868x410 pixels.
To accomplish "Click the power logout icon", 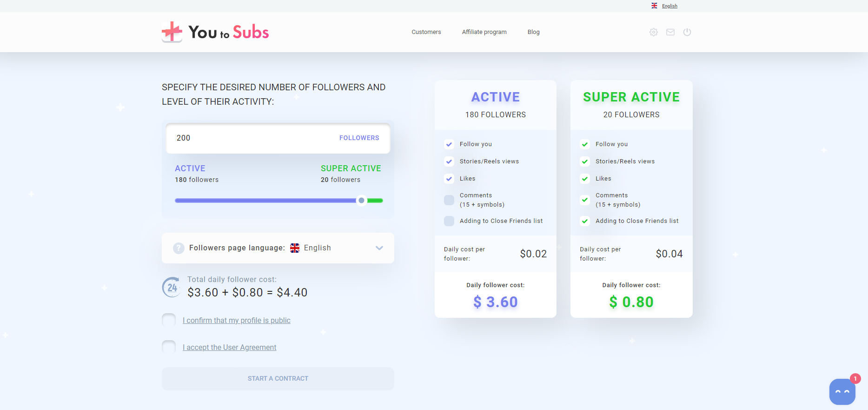I will click(x=687, y=32).
